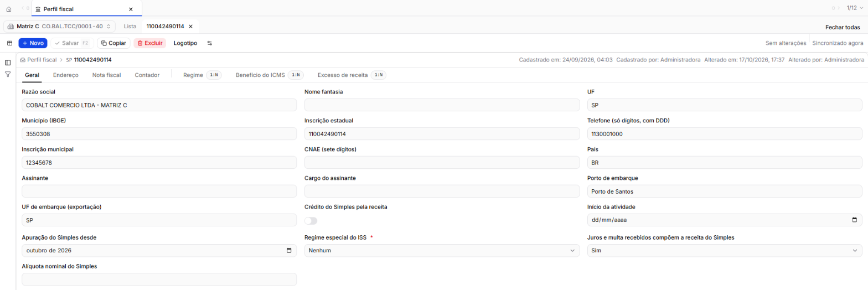The height and width of the screenshot is (290, 868).
Task: Click the Inscrição estadual field
Action: pyautogui.click(x=442, y=134)
